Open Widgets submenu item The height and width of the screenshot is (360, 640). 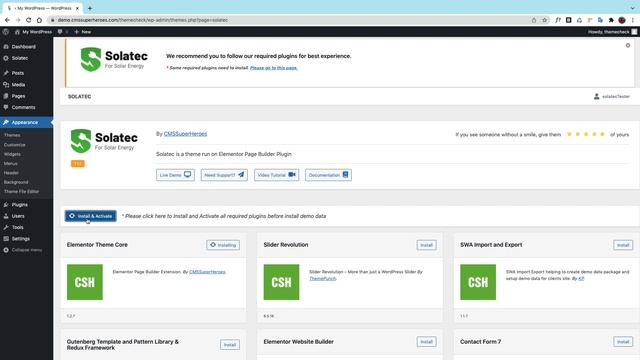click(12, 154)
